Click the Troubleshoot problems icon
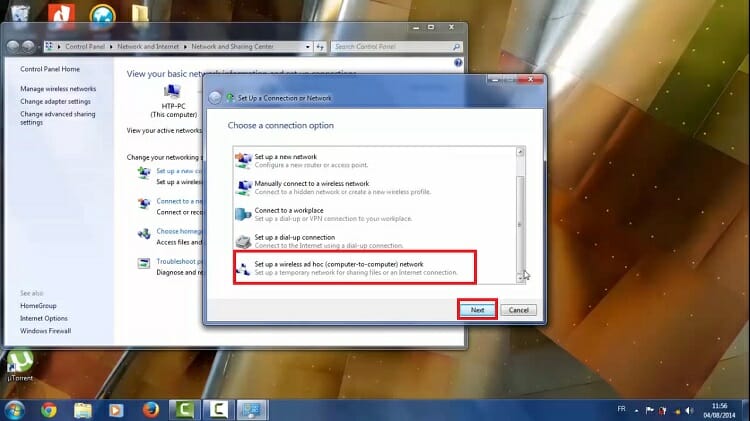 pyautogui.click(x=143, y=263)
